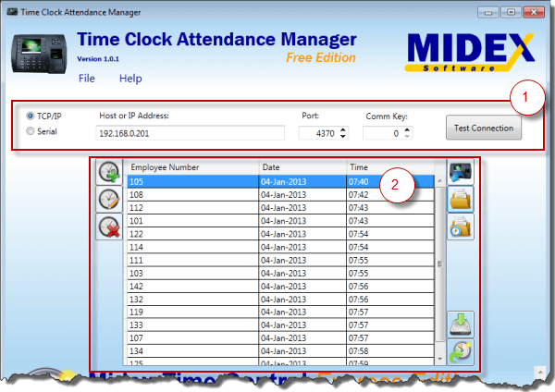555x392 pixels.
Task: Increase the Comm Key value
Action: tap(407, 129)
